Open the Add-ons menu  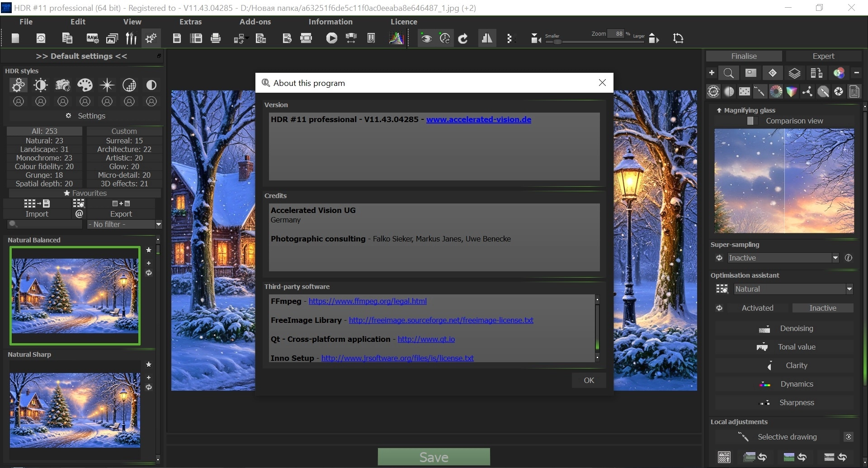click(255, 22)
